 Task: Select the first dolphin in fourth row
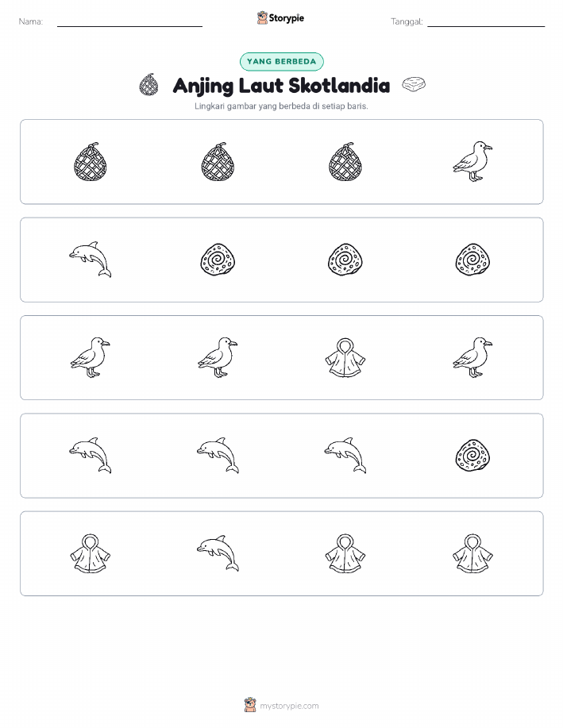coord(90,456)
